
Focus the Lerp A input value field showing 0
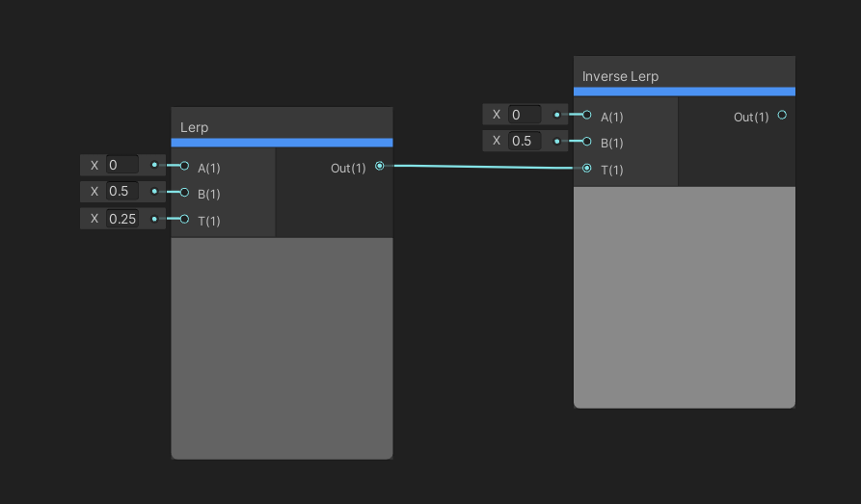[123, 165]
